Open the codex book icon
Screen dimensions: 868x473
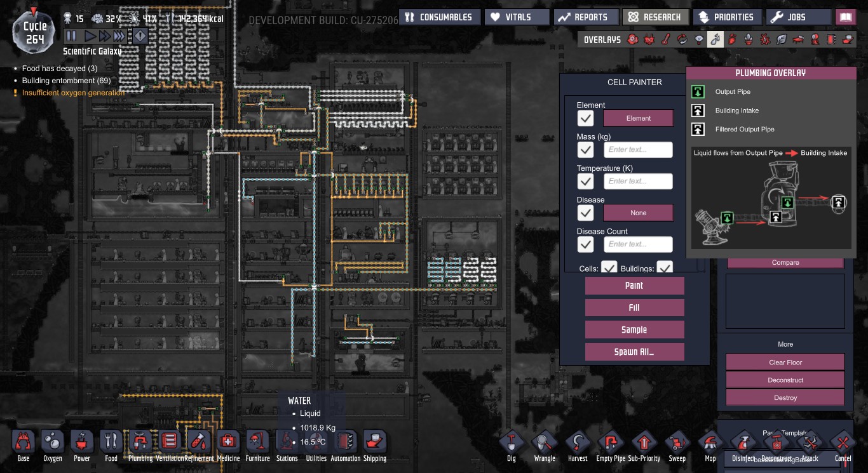(x=846, y=17)
